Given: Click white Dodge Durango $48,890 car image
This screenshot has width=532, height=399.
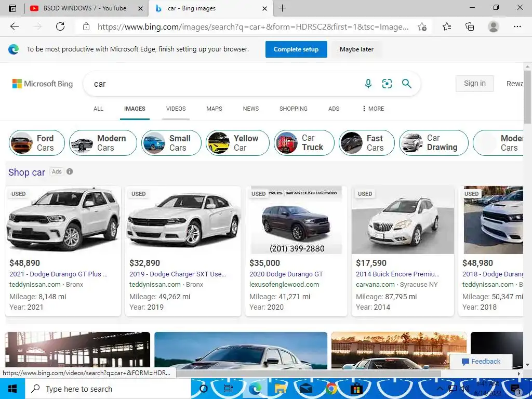Looking at the screenshot, I should 63,220.
